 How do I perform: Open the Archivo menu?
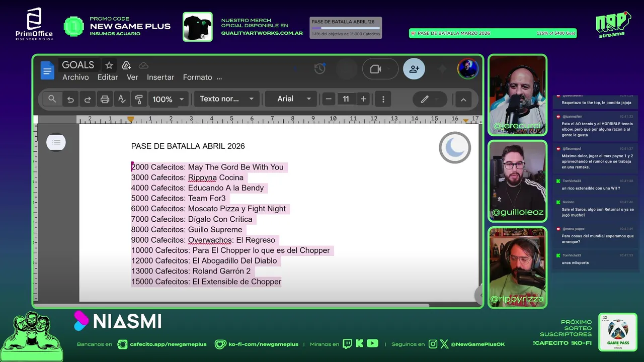(75, 77)
